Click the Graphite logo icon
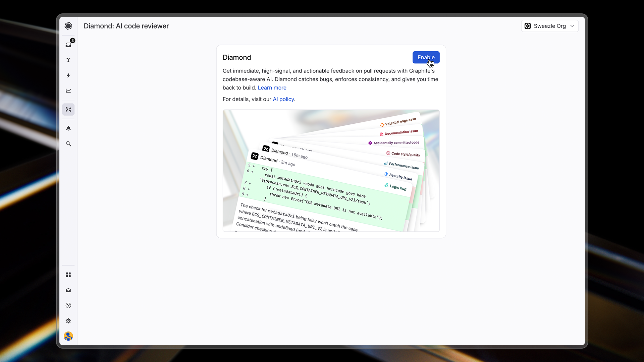644x362 pixels. coord(68,26)
